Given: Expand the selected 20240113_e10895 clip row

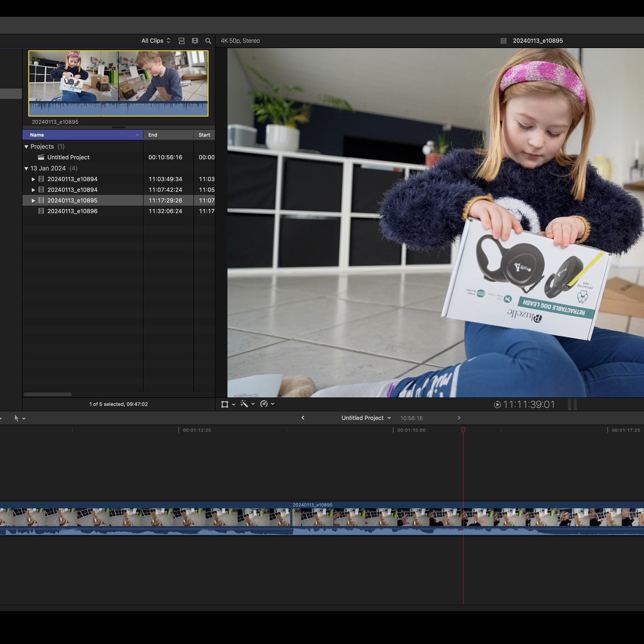Looking at the screenshot, I should click(33, 201).
